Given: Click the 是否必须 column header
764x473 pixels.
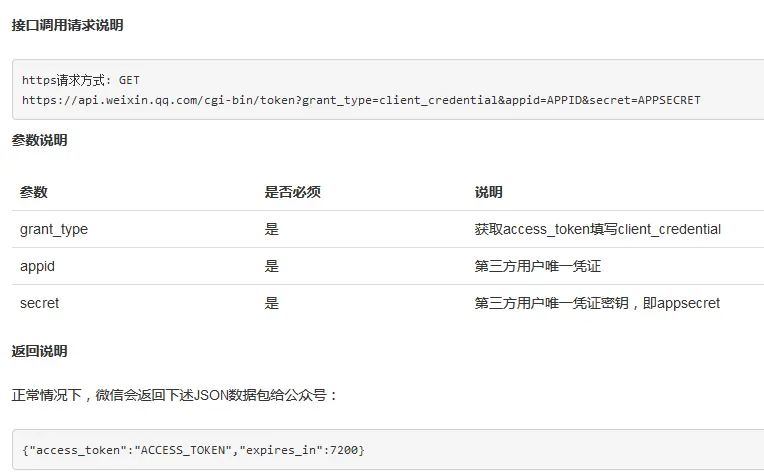Looking at the screenshot, I should click(x=292, y=192).
